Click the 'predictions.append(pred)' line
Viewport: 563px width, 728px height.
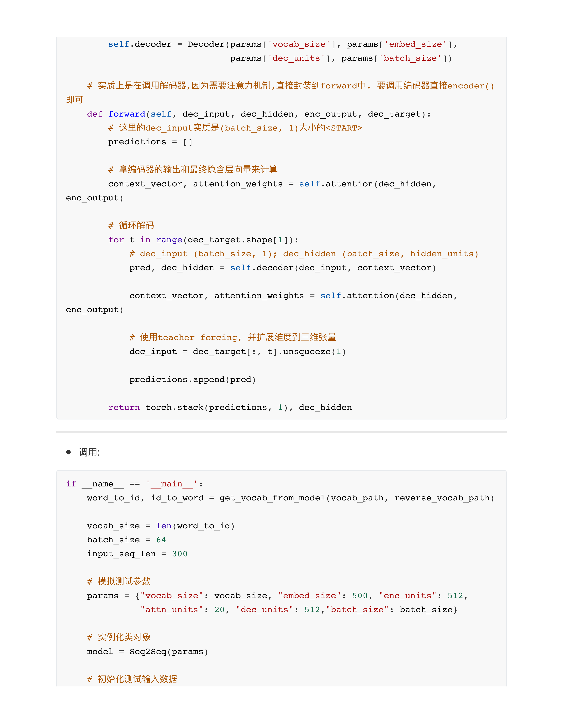[x=192, y=380]
